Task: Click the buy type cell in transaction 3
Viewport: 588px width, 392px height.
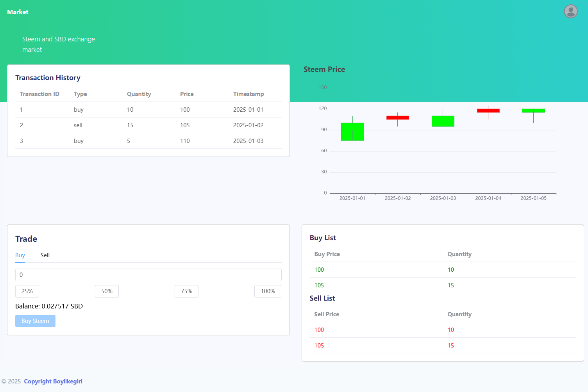Action: pos(79,141)
